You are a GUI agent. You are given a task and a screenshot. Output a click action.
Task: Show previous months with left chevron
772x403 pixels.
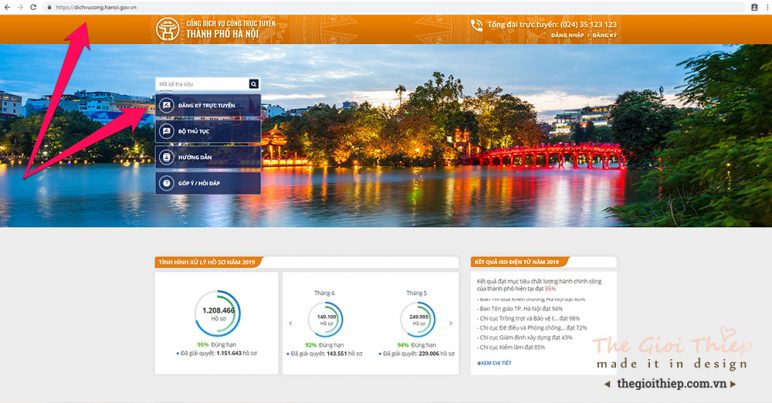point(290,323)
